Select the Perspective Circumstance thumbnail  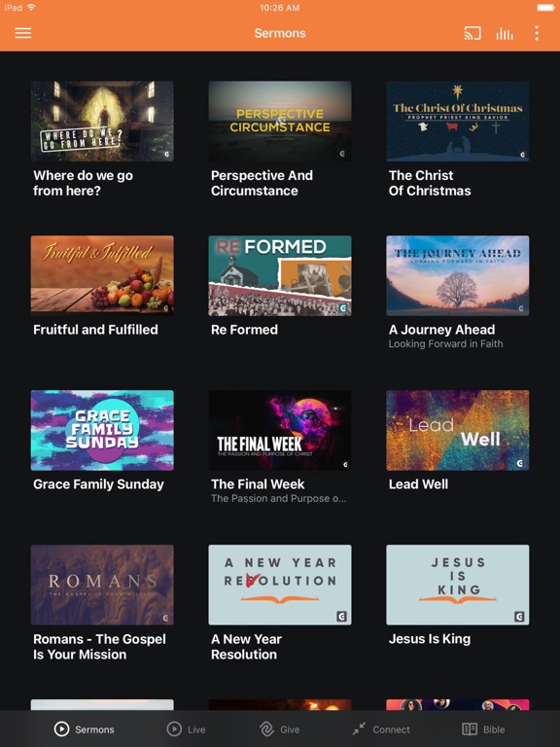[280, 121]
